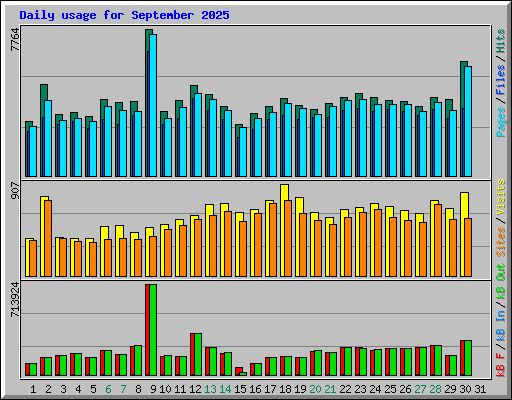Click day 6 weekend label on x-axis
The image size is (512, 400).
[108, 389]
